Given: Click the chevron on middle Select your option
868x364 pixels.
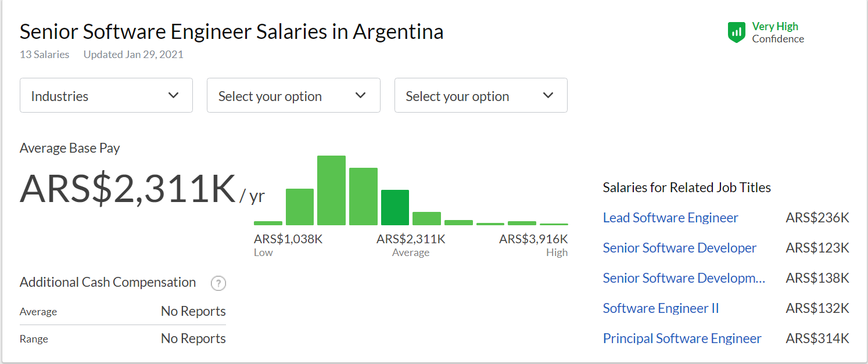Looking at the screenshot, I should pyautogui.click(x=361, y=95).
